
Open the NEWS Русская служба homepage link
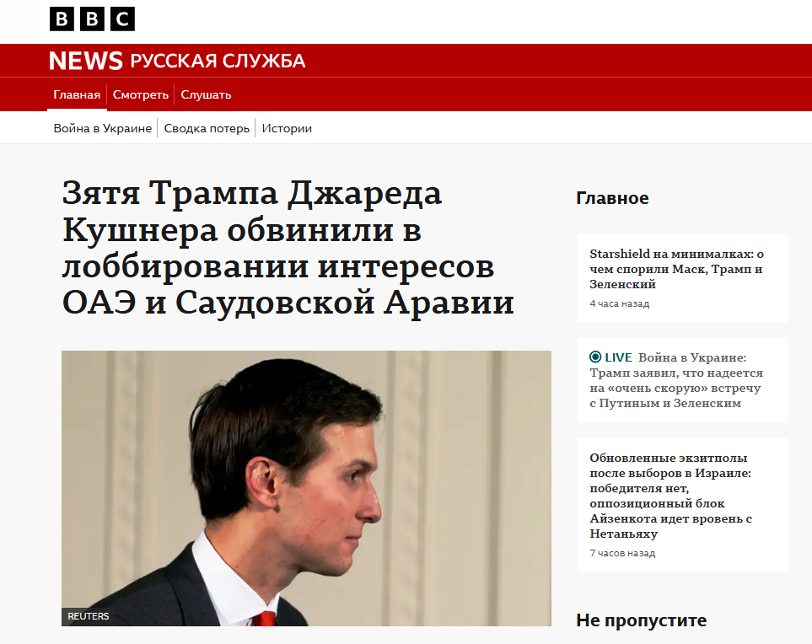(x=177, y=61)
